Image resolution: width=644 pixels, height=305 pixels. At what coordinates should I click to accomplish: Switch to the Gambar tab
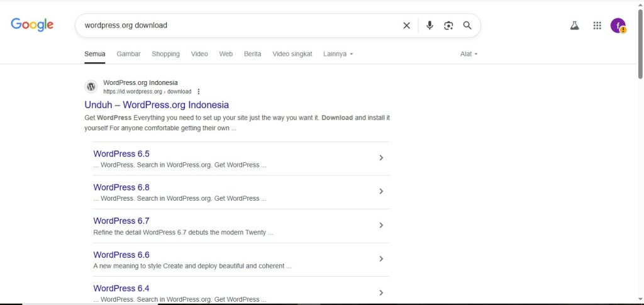point(128,54)
